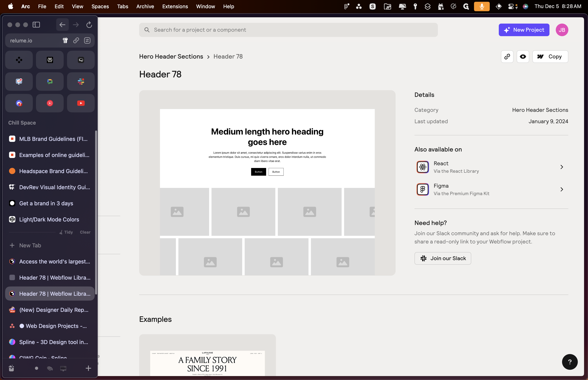Viewport: 588px width, 380px height.
Task: Toggle the Arc sidebar icon
Action: [x=36, y=25]
